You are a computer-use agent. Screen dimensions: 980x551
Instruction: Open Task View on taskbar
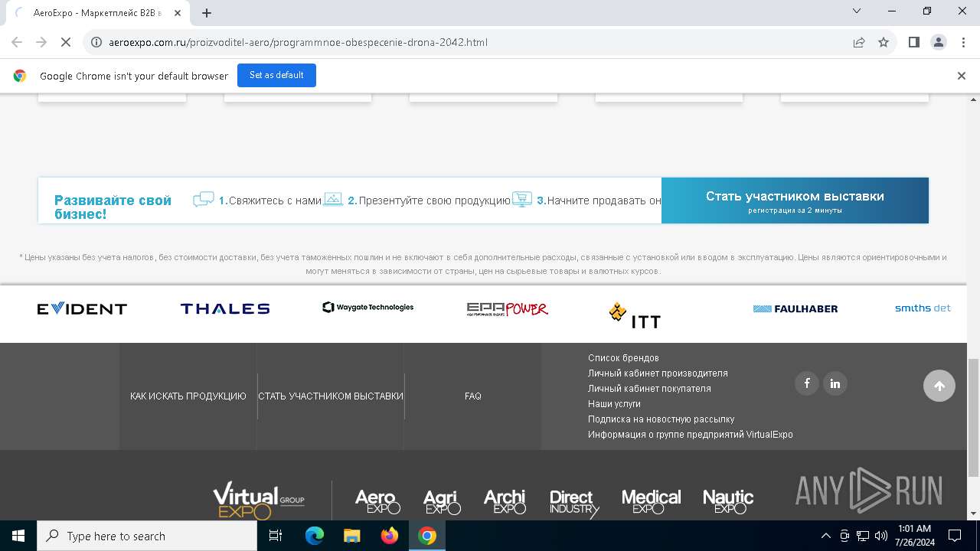[276, 536]
